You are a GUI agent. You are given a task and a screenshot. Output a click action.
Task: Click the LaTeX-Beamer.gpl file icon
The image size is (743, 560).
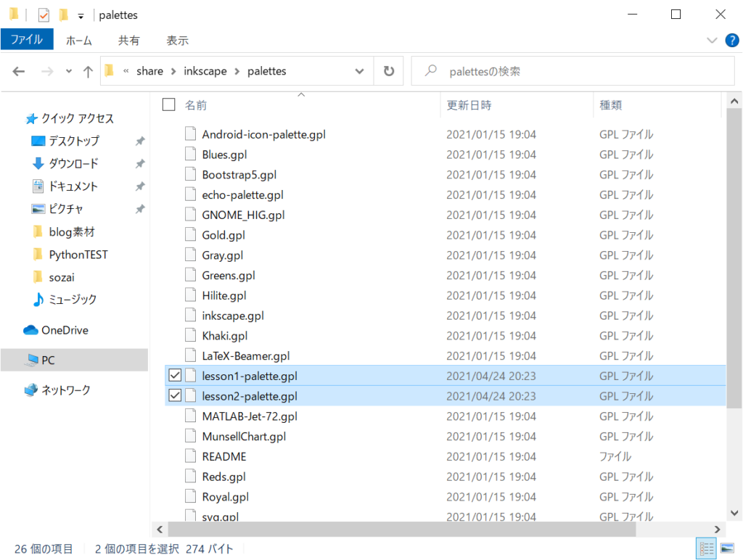[x=191, y=356]
